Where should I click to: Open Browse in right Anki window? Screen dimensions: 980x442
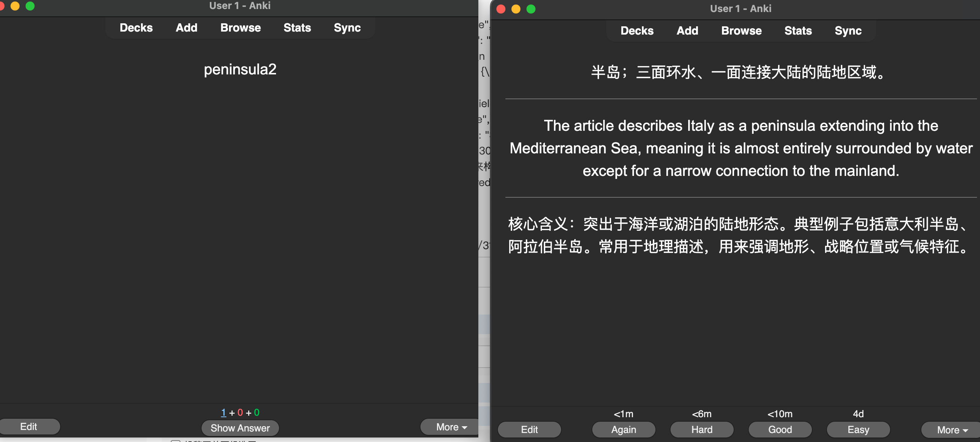pyautogui.click(x=741, y=31)
